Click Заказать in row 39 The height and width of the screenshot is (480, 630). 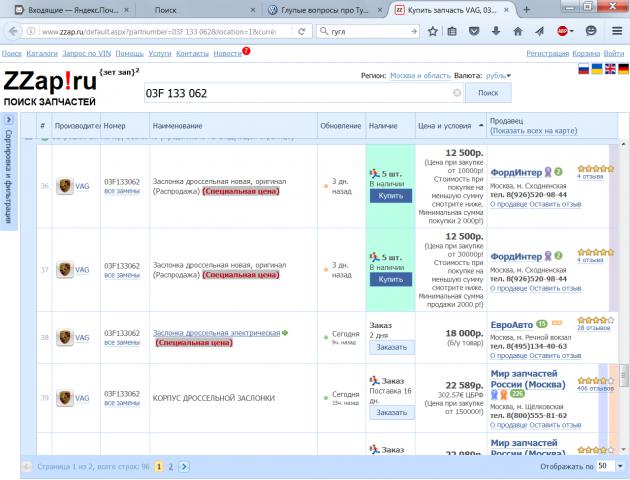[392, 412]
